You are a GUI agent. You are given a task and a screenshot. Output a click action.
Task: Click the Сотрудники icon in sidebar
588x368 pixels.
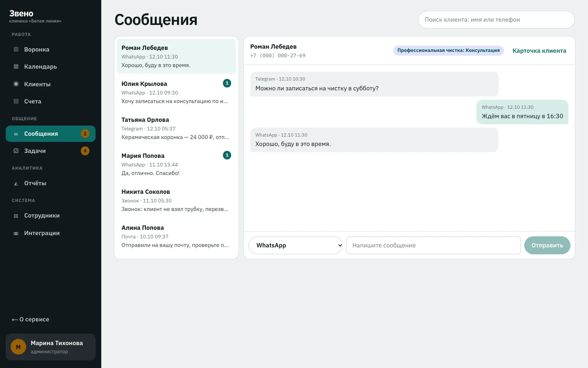[x=16, y=216]
